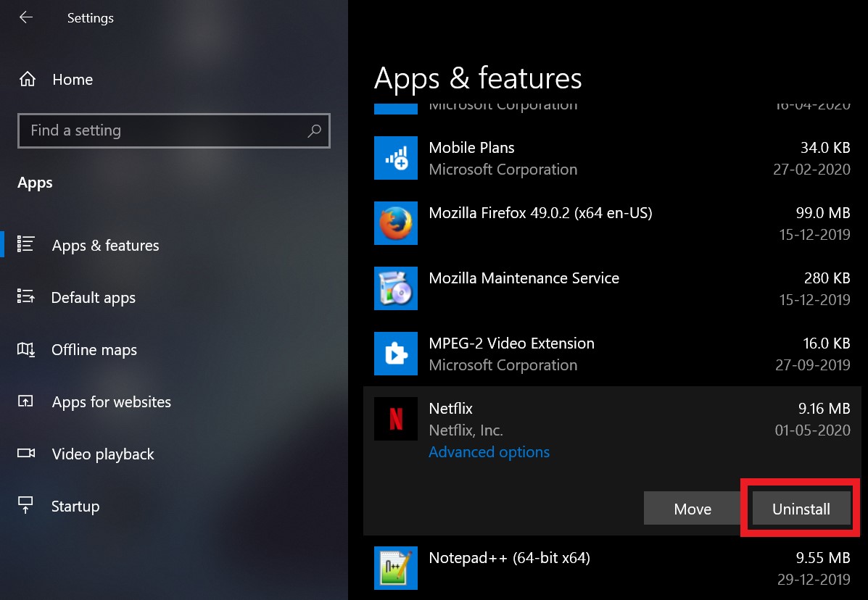Click the Apps & features page heading

[478, 78]
